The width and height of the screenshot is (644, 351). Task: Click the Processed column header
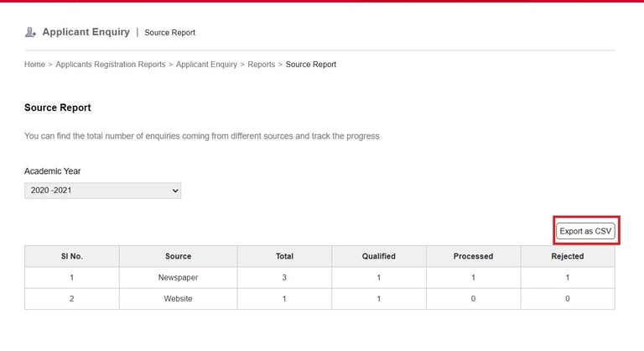click(x=473, y=256)
